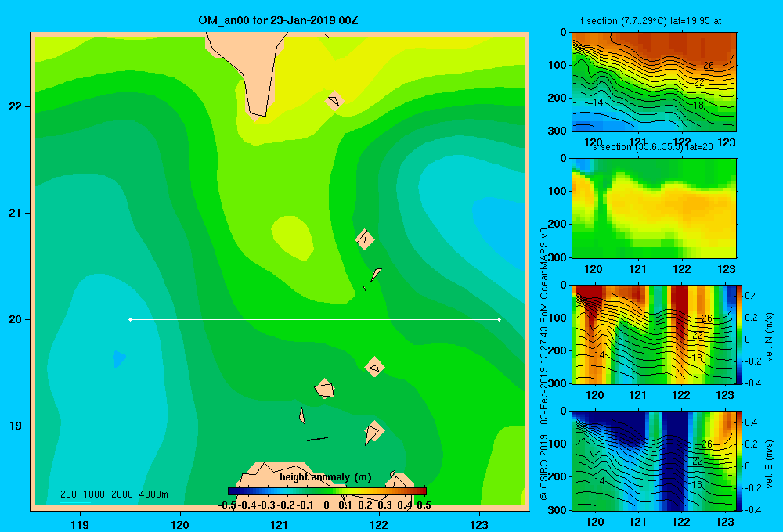The height and width of the screenshot is (532, 783).
Task: Click latitude tick label 21 on the main map
Action: pos(15,213)
